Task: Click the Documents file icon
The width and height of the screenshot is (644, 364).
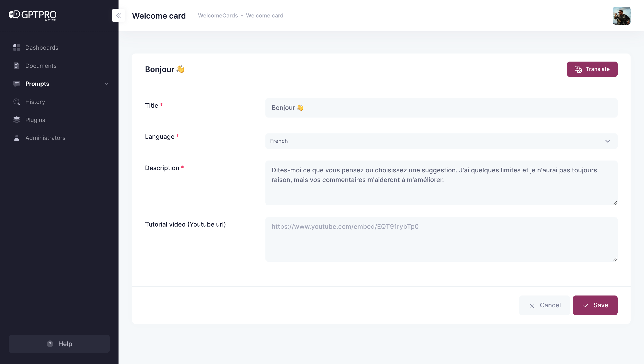Action: (17, 66)
